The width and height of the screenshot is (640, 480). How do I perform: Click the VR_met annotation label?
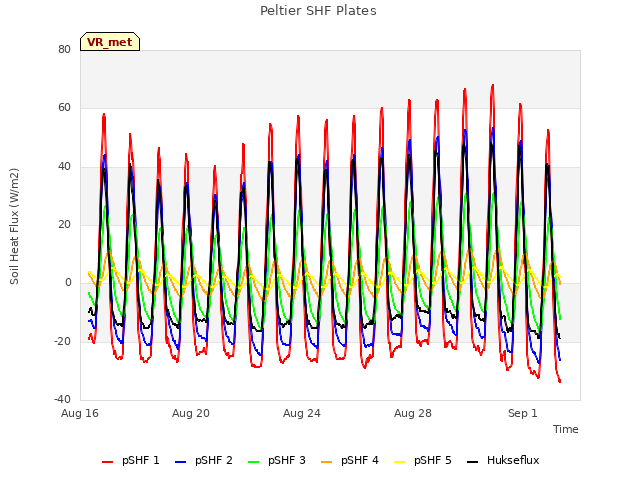(110, 42)
